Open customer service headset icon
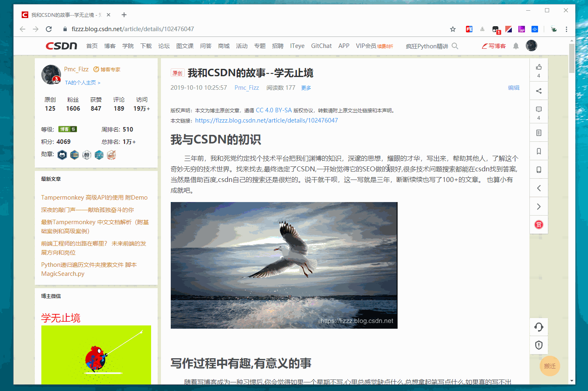 (539, 327)
